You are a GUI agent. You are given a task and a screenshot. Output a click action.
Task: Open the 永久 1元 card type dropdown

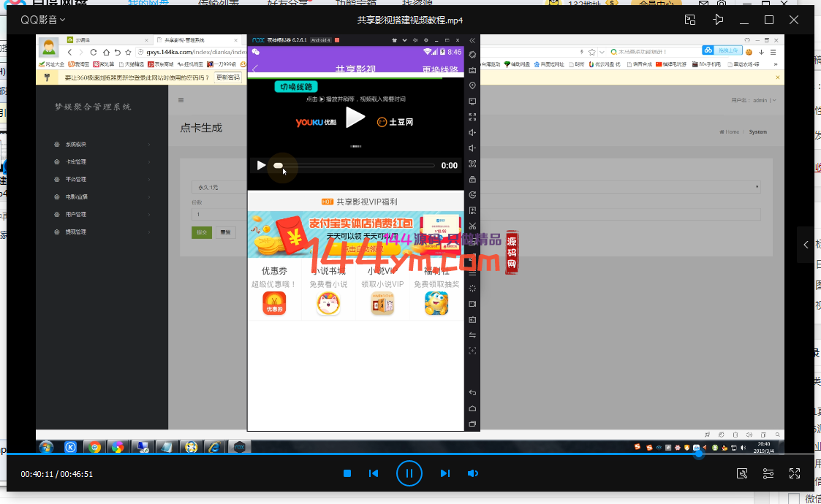point(475,188)
